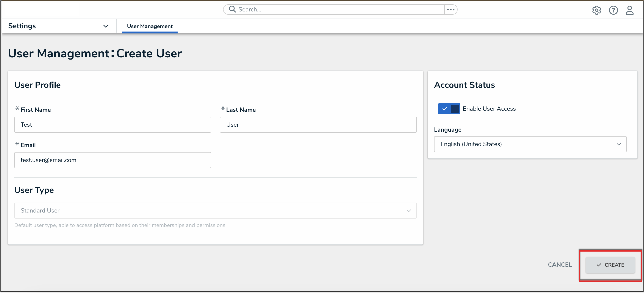Click the checkmark icon on Create button
The height and width of the screenshot is (293, 644).
pyautogui.click(x=599, y=265)
